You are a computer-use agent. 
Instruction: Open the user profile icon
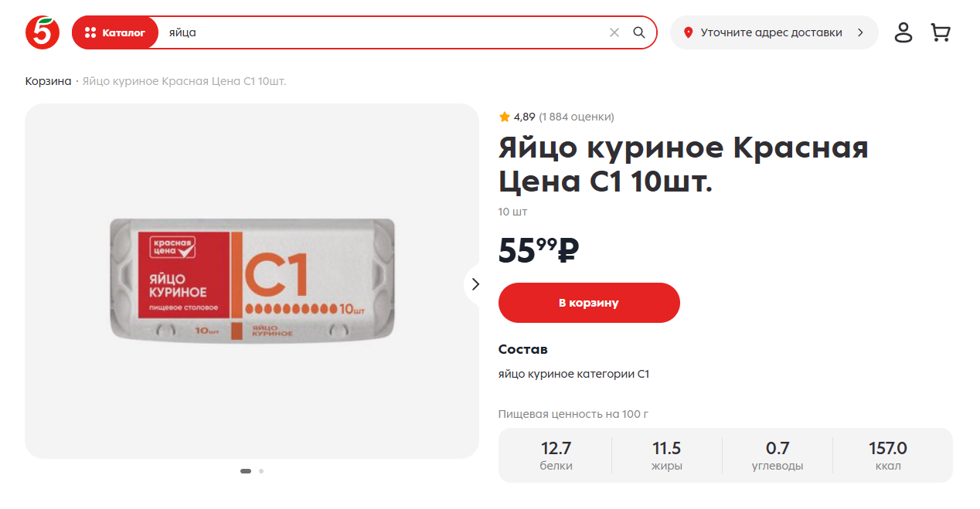(903, 32)
